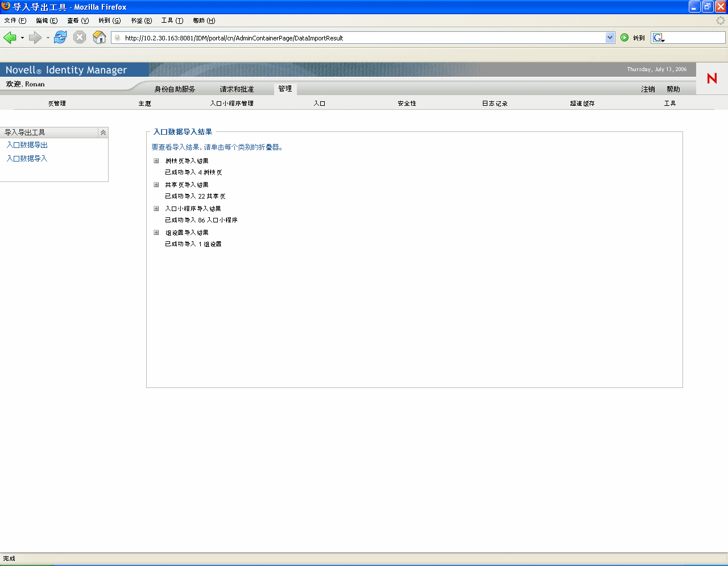Open the Home page icon

point(100,38)
